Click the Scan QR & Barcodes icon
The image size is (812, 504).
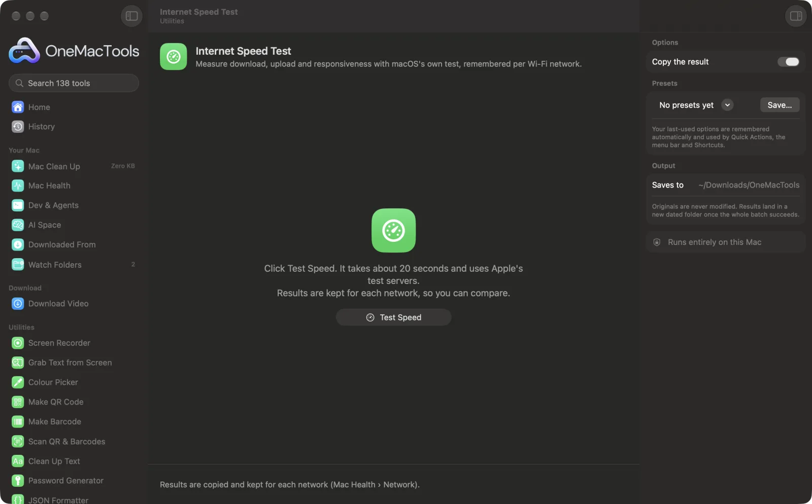[18, 442]
